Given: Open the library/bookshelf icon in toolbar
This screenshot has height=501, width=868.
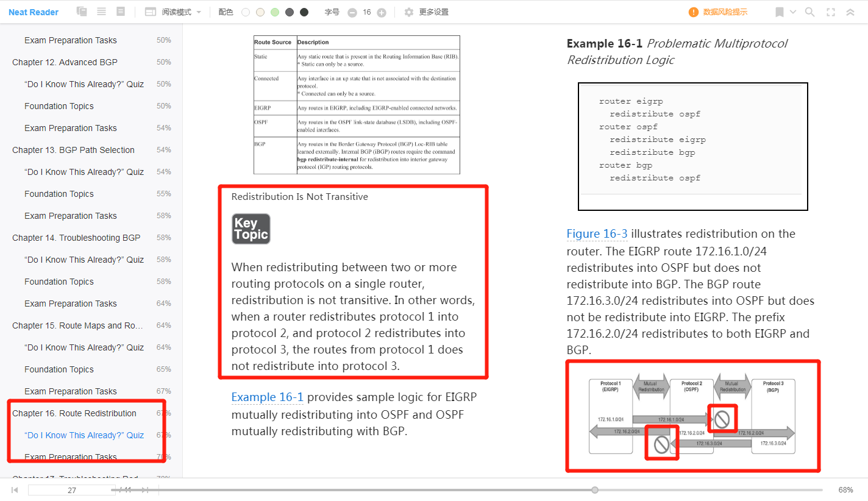Looking at the screenshot, I should (82, 12).
